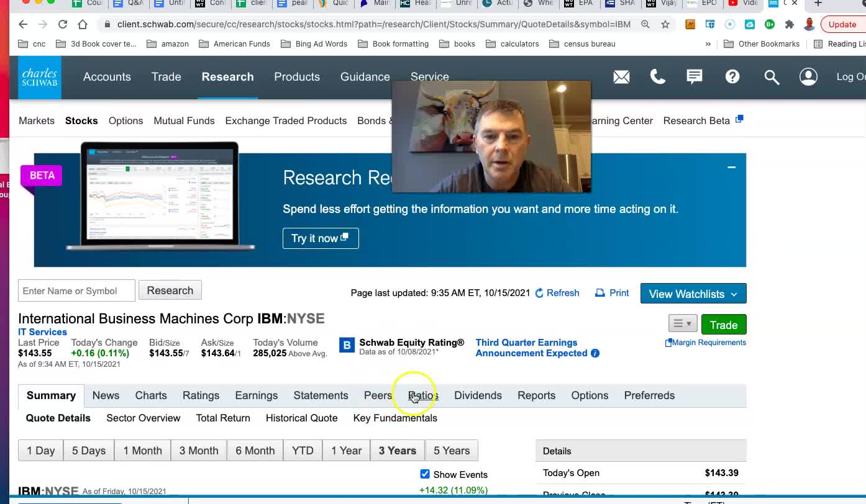
Task: Click the Print link
Action: coord(612,293)
